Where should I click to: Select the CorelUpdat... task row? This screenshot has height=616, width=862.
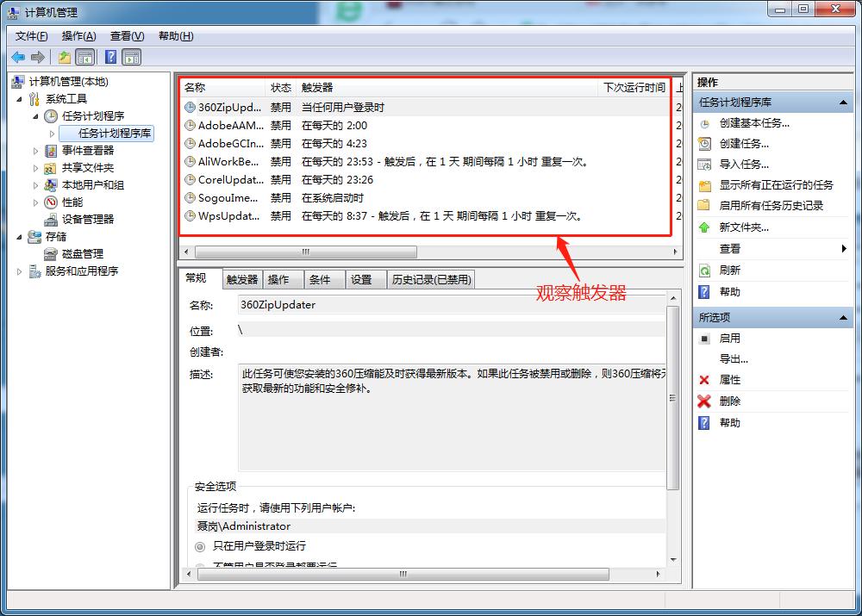[x=425, y=180]
